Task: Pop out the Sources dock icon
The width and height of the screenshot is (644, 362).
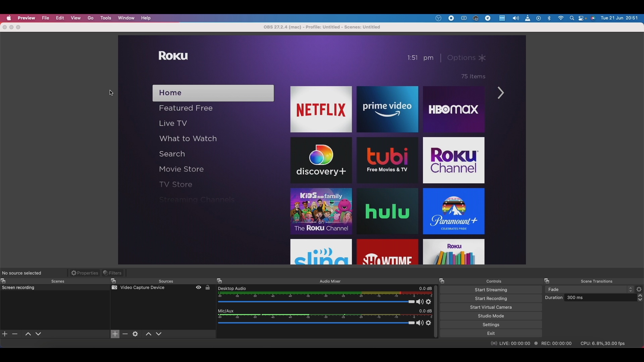Action: click(x=114, y=281)
